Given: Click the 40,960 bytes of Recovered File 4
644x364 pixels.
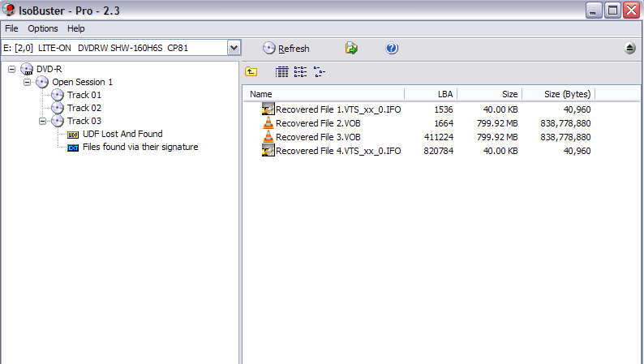Looking at the screenshot, I should (577, 151).
